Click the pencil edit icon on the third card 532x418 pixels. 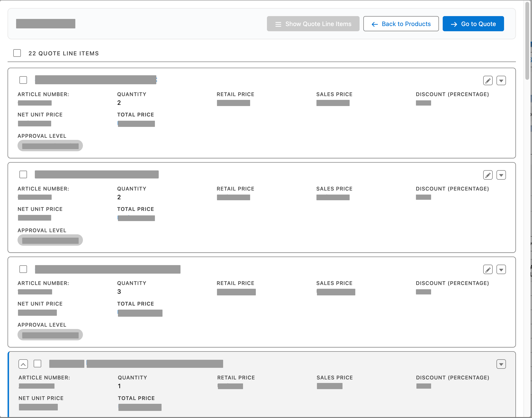coord(488,269)
